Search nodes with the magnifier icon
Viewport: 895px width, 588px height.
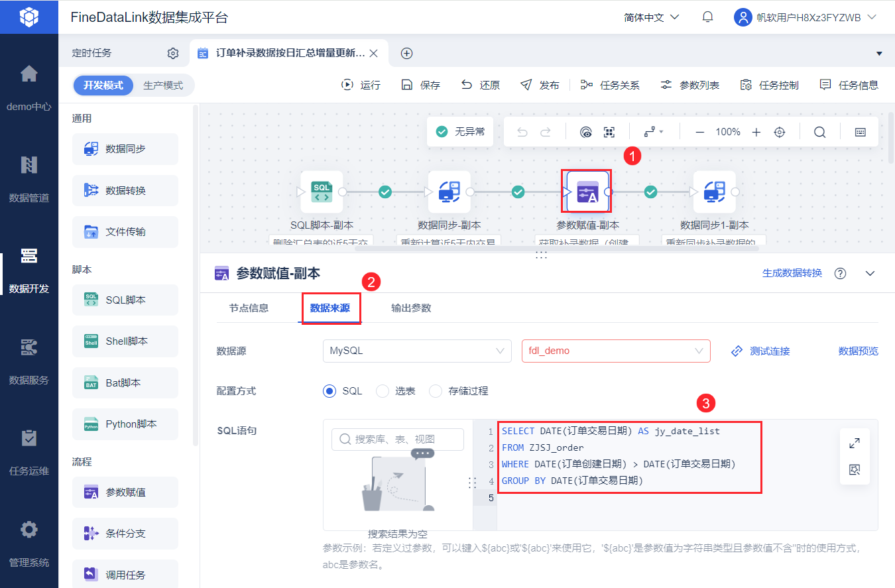[x=819, y=132]
